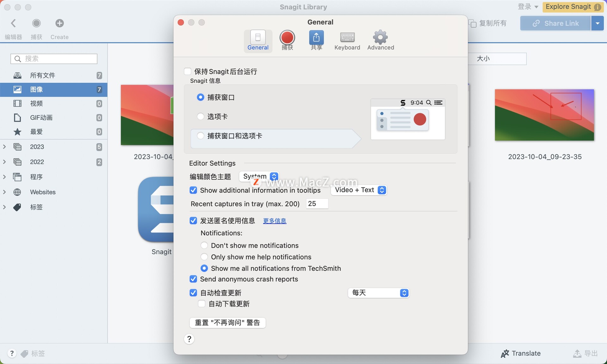The height and width of the screenshot is (364, 607).
Task: Select Show me all notifications from TechSmith
Action: tap(204, 268)
